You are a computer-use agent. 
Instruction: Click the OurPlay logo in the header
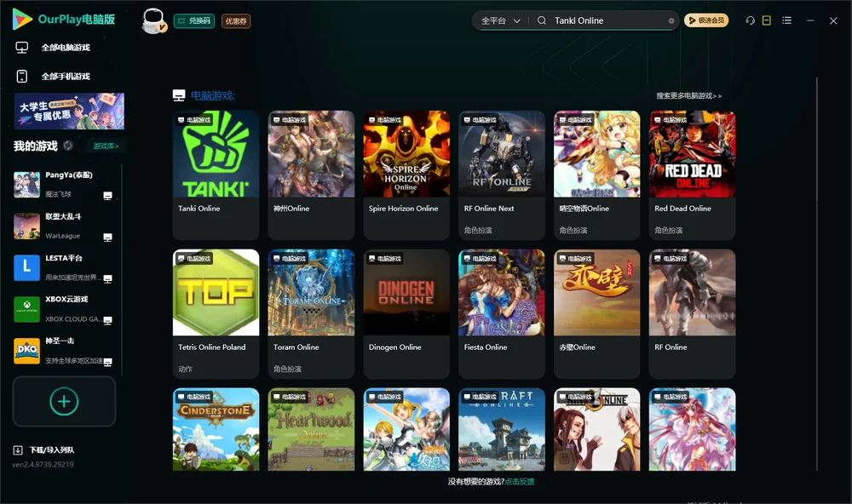[64, 20]
